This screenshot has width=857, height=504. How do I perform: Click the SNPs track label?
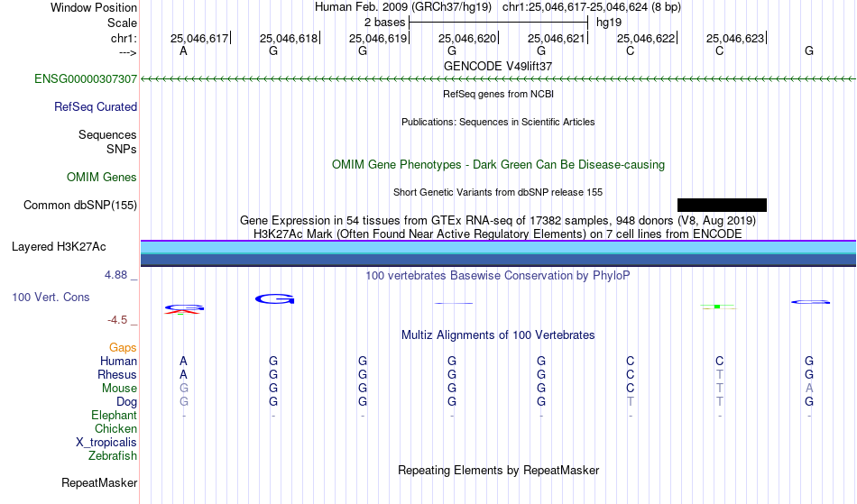122,149
